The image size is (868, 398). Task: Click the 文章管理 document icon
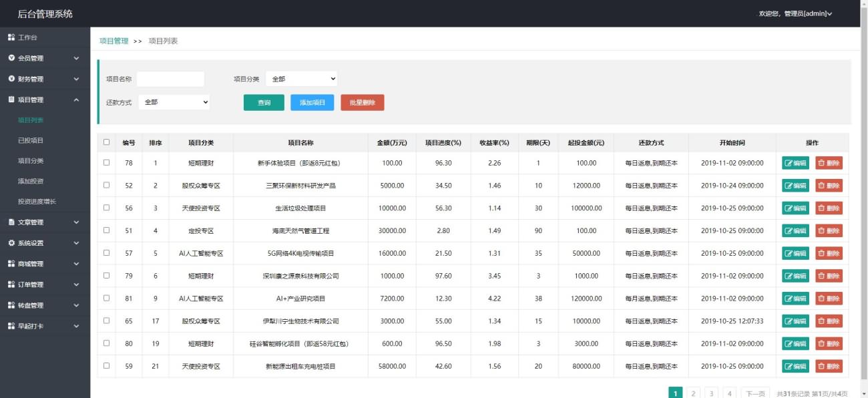(11, 222)
